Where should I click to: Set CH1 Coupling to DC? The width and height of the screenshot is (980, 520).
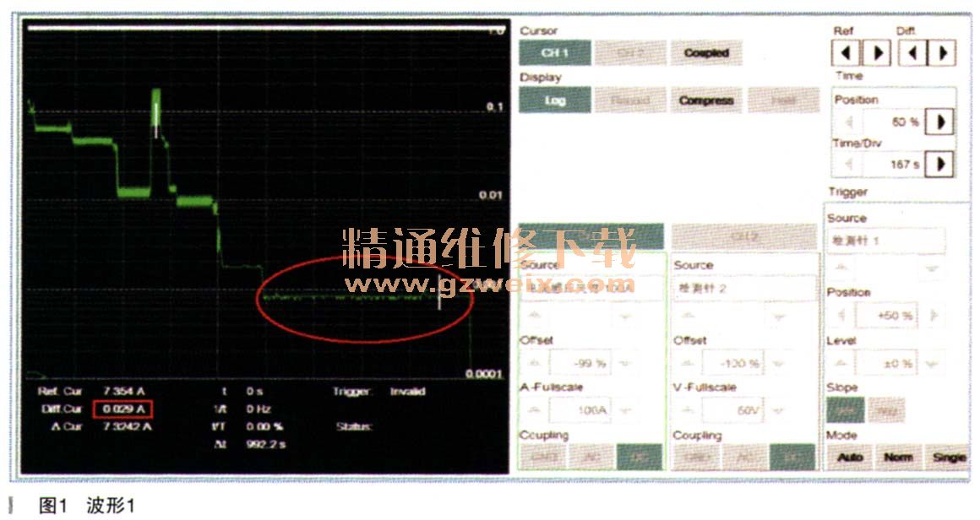640,457
